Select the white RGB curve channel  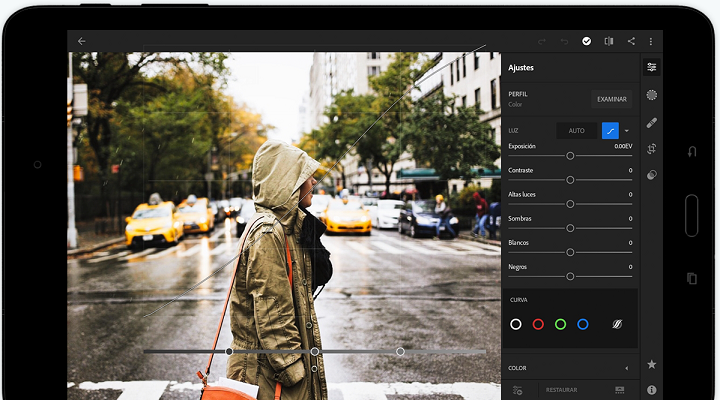click(516, 324)
